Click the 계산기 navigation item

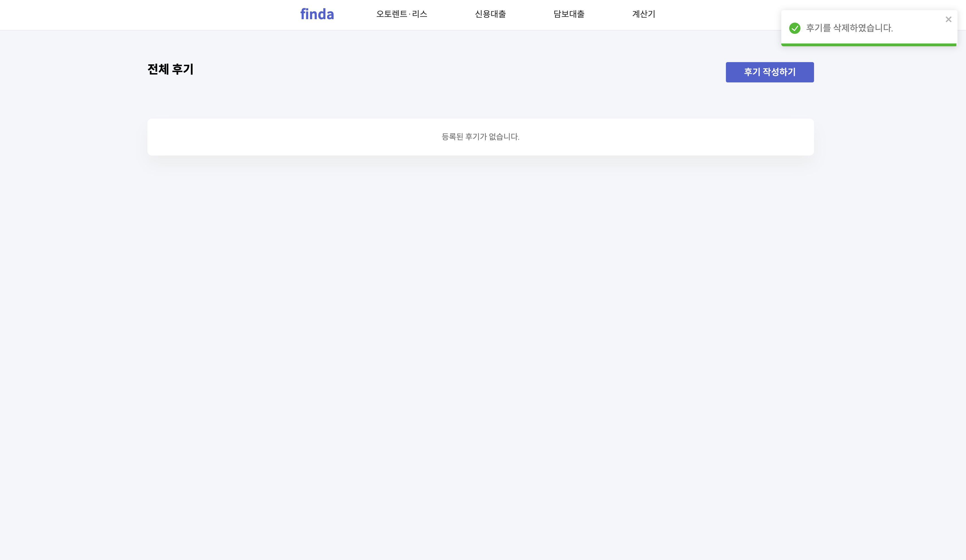click(643, 14)
